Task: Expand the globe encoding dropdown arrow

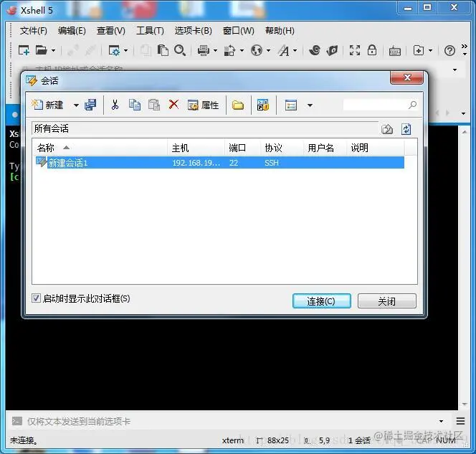Action: tap(268, 50)
